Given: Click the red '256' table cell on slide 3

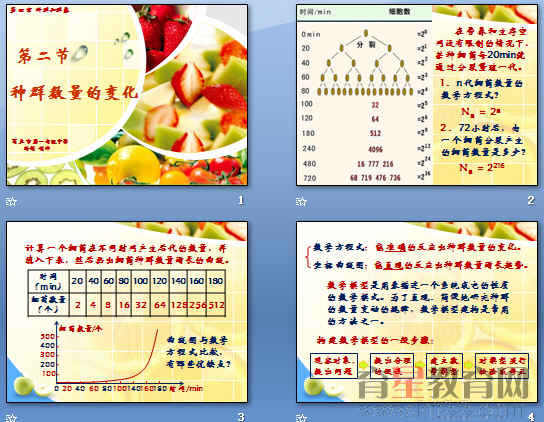Looking at the screenshot, I should (x=197, y=305).
